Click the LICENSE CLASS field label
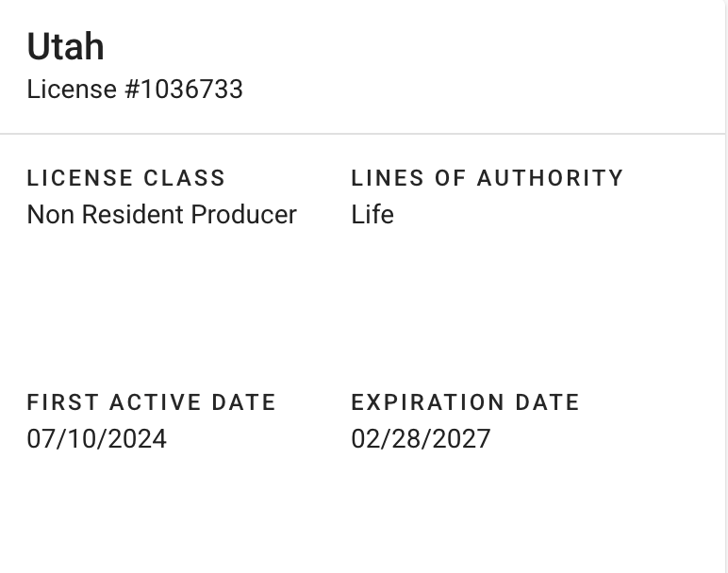The width and height of the screenshot is (728, 573). coord(126,178)
